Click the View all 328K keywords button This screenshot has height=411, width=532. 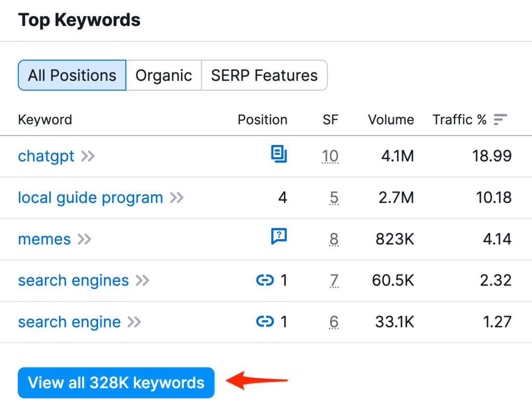(116, 382)
